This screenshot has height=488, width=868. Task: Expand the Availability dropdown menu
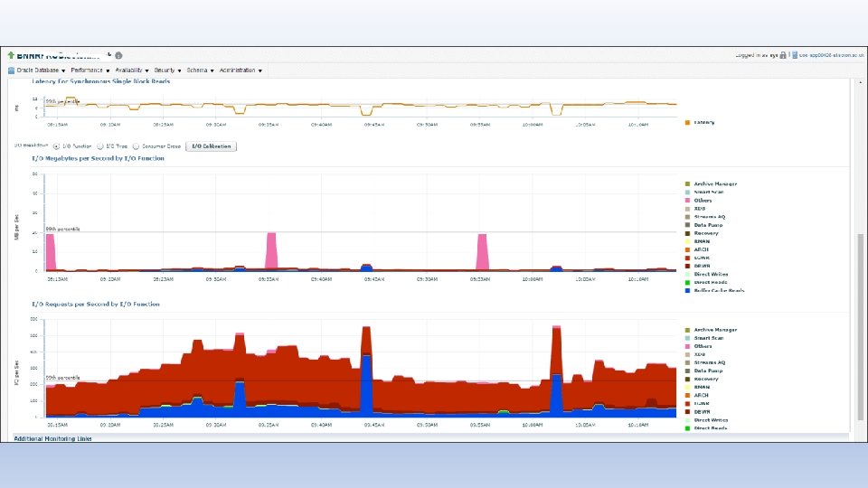pos(132,70)
